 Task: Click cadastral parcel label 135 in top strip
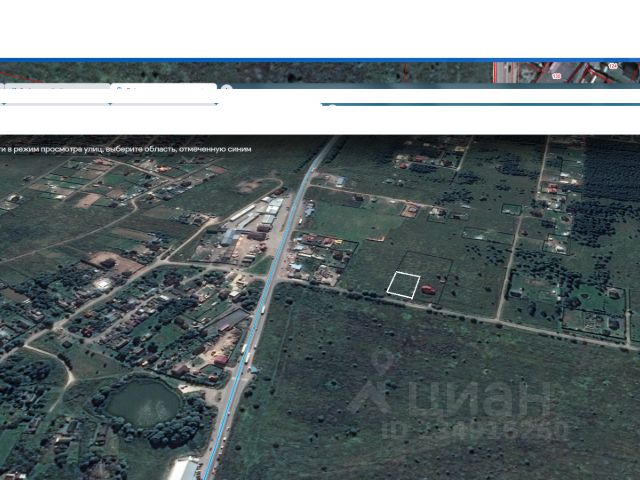[x=556, y=76]
